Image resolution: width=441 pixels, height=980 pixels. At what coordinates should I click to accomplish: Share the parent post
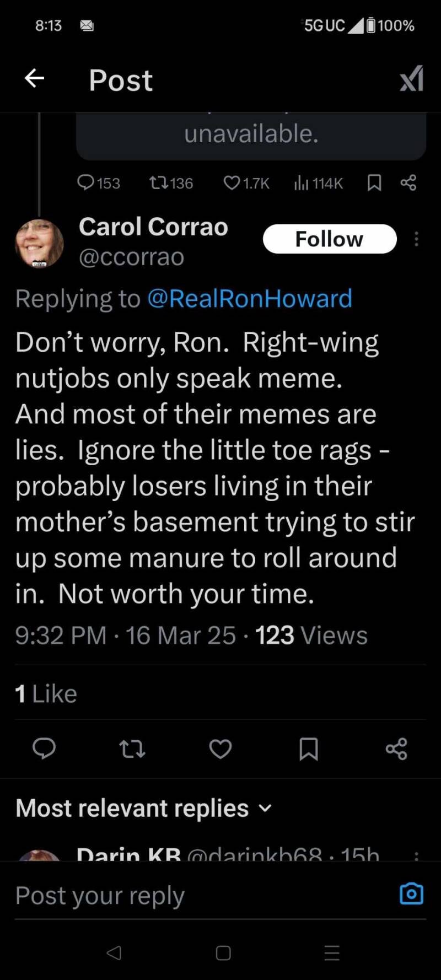coord(408,182)
